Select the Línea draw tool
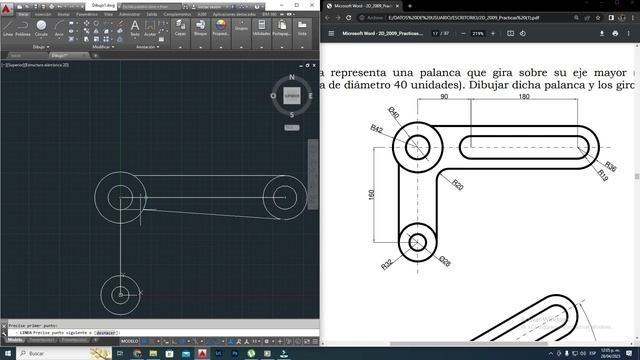Viewport: 640px width, 360px height. click(8, 29)
